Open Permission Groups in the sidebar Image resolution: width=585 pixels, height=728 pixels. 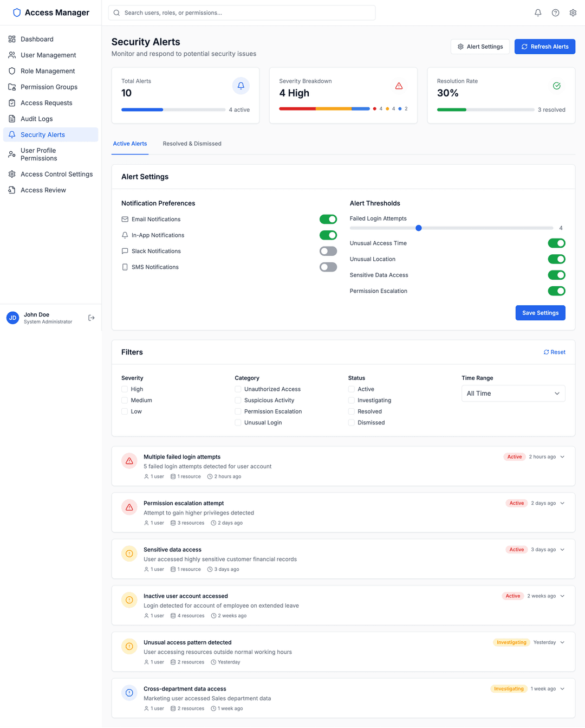pyautogui.click(x=49, y=87)
